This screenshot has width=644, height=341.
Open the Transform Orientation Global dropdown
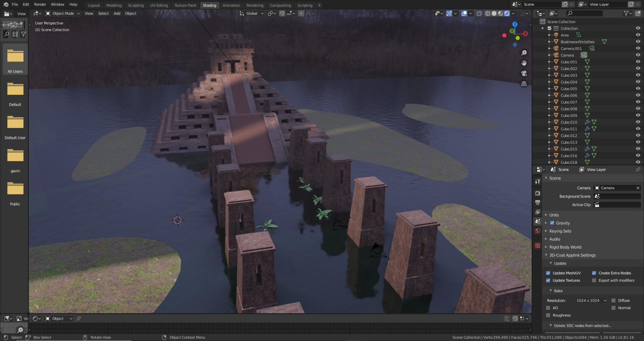tap(252, 13)
